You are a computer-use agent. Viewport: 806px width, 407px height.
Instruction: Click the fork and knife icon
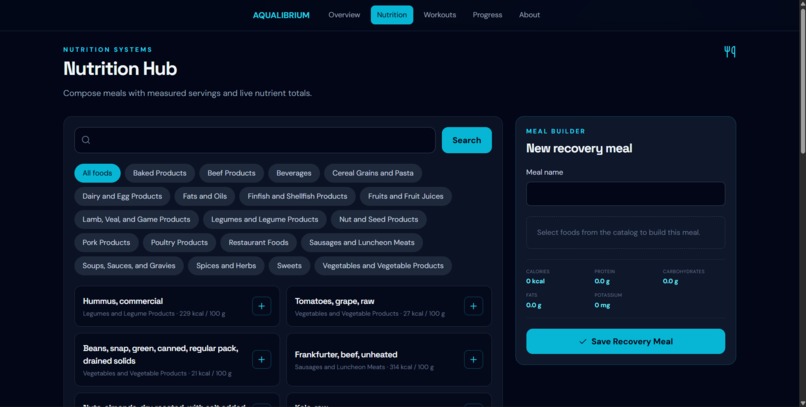tap(729, 51)
